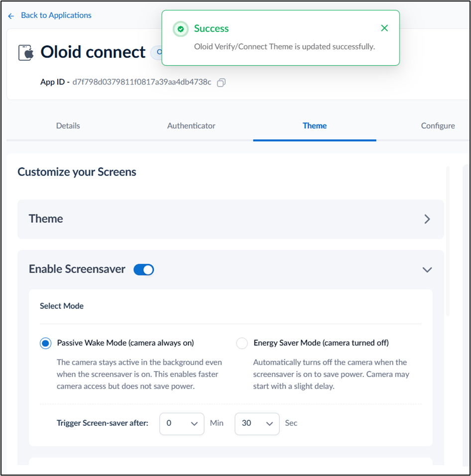Switch to the Details tab

tap(68, 126)
